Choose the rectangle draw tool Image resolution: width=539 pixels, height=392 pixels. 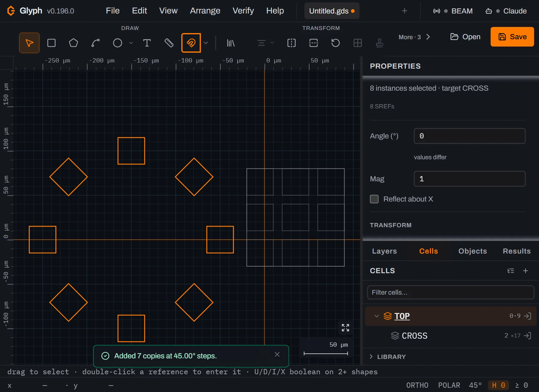click(x=51, y=43)
